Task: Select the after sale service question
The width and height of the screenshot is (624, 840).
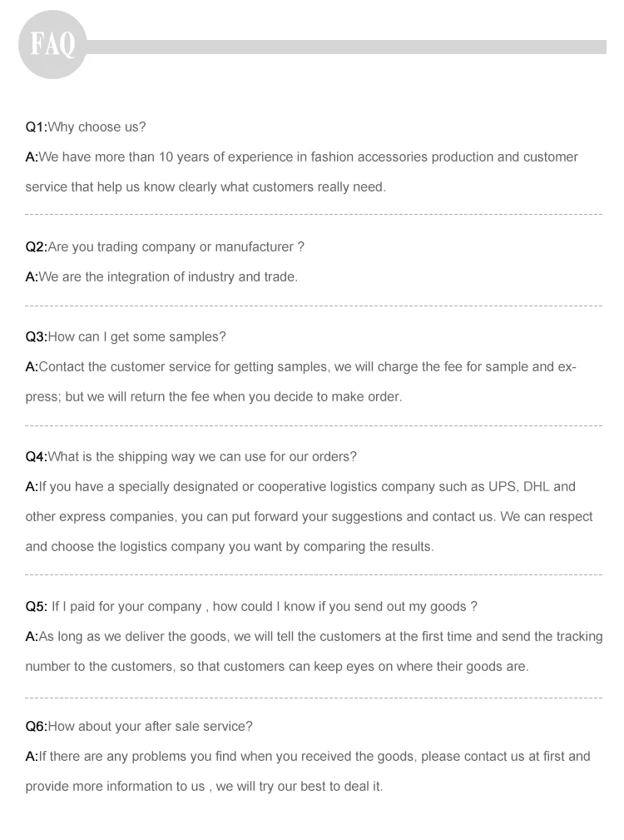Action: click(151, 727)
